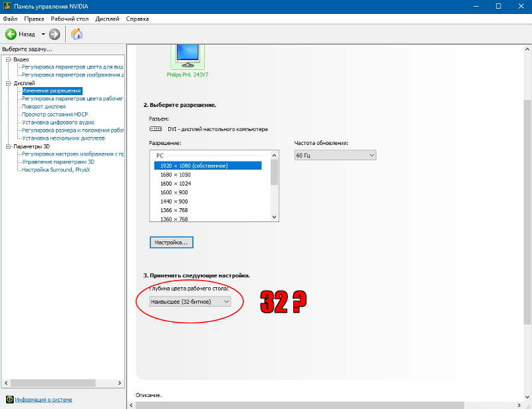Select resolution 1680 × 1050
Screen dimensions: 532x409
pos(176,174)
